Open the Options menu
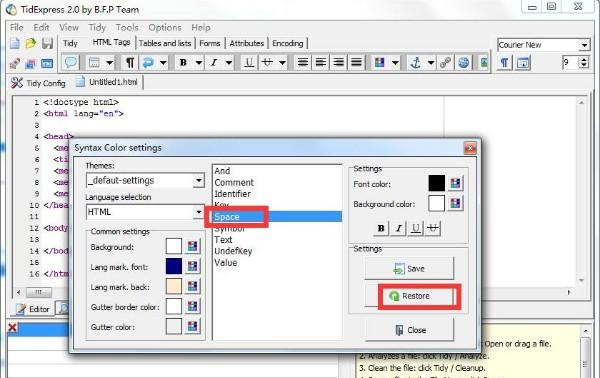The width and height of the screenshot is (600, 378). pyautogui.click(x=165, y=28)
